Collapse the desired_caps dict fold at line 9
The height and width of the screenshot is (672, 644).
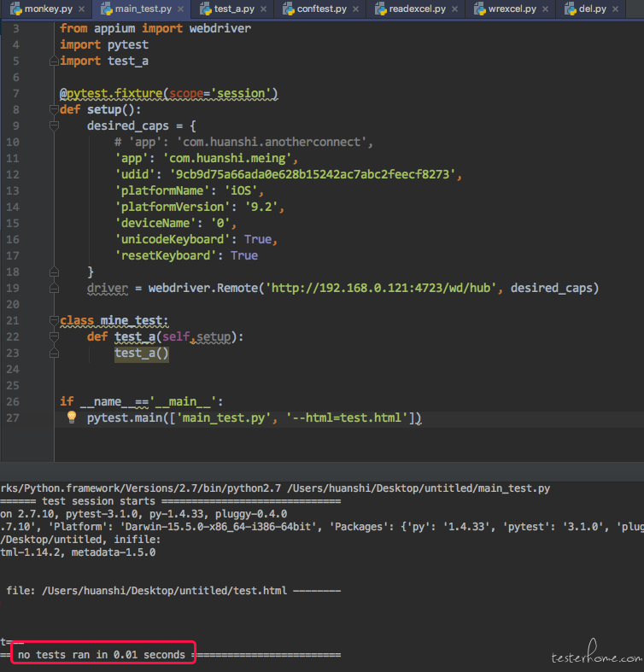pyautogui.click(x=54, y=126)
